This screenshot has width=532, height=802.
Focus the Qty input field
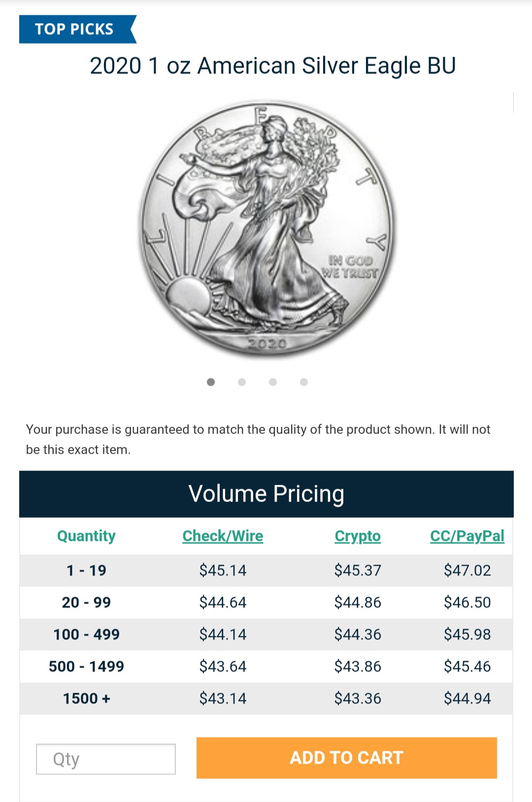(x=106, y=759)
